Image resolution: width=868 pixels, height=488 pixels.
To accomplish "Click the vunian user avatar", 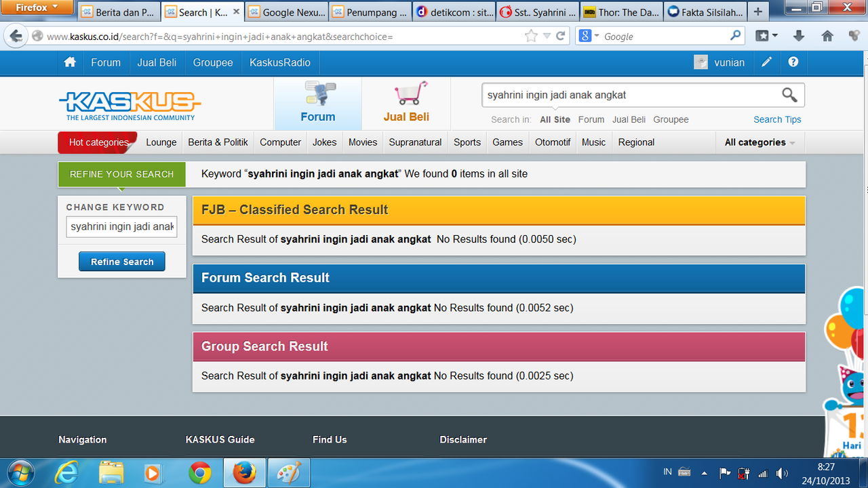I will (701, 62).
